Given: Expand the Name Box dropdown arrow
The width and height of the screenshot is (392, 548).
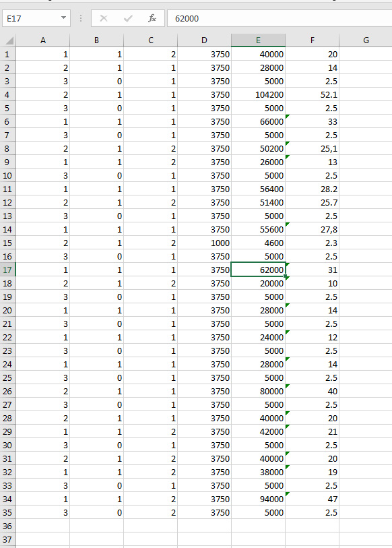Looking at the screenshot, I should (63, 18).
